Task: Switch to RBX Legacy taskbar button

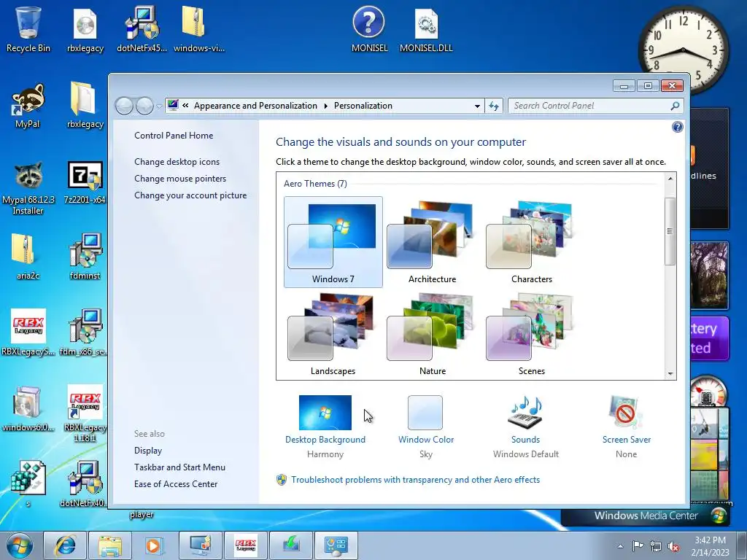Action: [x=245, y=545]
